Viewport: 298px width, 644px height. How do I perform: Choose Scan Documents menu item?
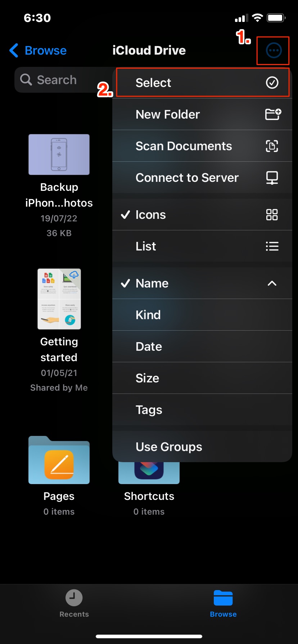click(202, 146)
